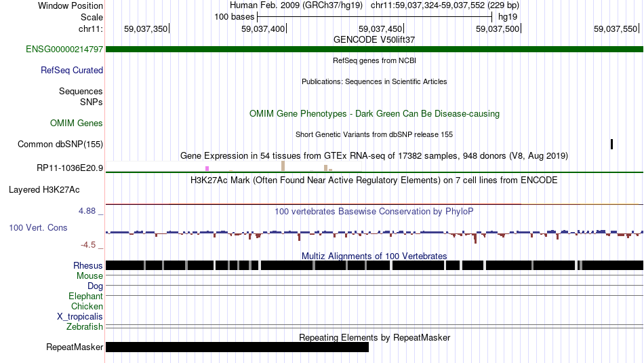Click the 100 vertebrates PhyloP title
Screen dimensions: 644x363
[x=374, y=212]
